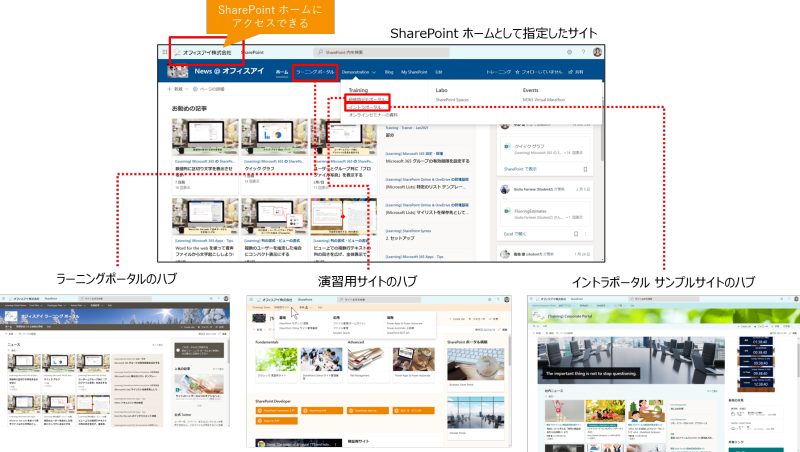Open the クイック グラフ news card thumbnail

(274, 137)
